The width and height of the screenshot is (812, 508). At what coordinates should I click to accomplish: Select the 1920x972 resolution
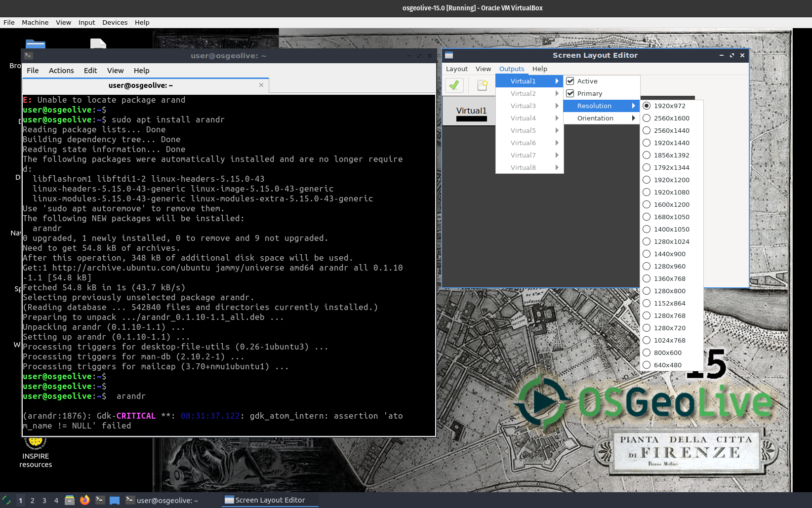(x=672, y=106)
